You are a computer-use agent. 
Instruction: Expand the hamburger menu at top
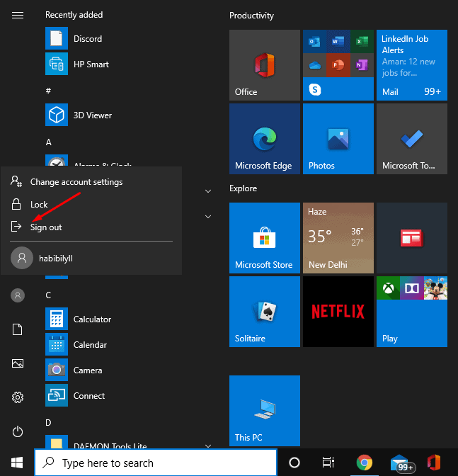tap(18, 15)
